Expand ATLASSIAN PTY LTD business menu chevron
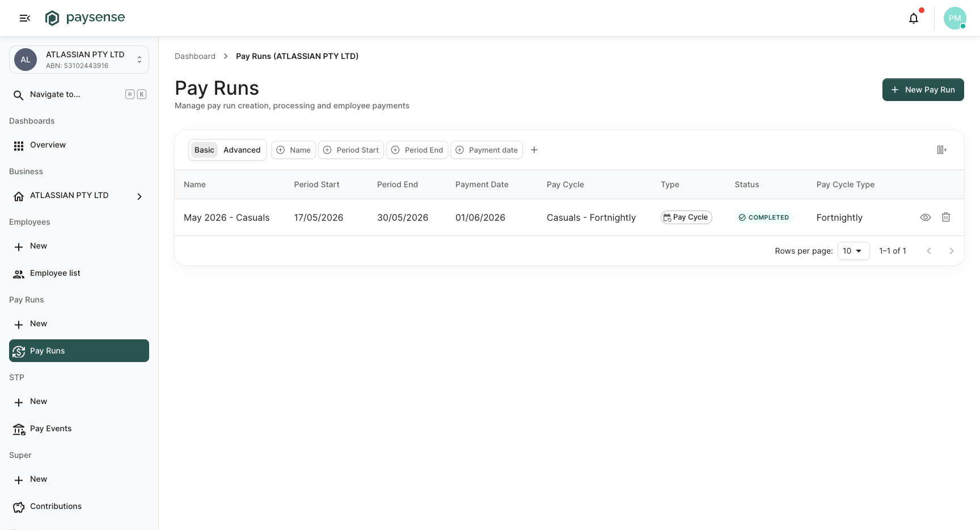The height and width of the screenshot is (530, 980). [140, 196]
